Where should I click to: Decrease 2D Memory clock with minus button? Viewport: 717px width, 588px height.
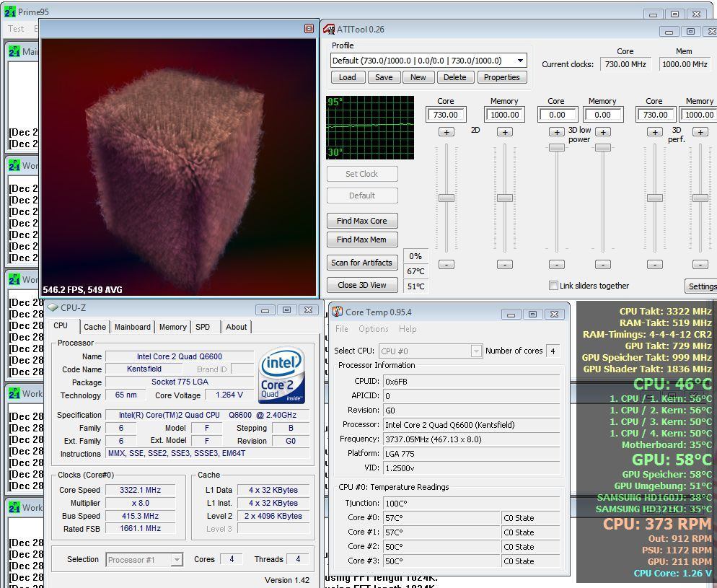coord(505,264)
